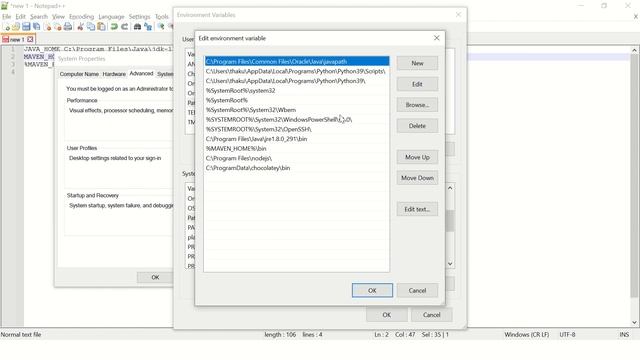Open the Search menu in Notepad++
The width and height of the screenshot is (640, 360).
[39, 17]
